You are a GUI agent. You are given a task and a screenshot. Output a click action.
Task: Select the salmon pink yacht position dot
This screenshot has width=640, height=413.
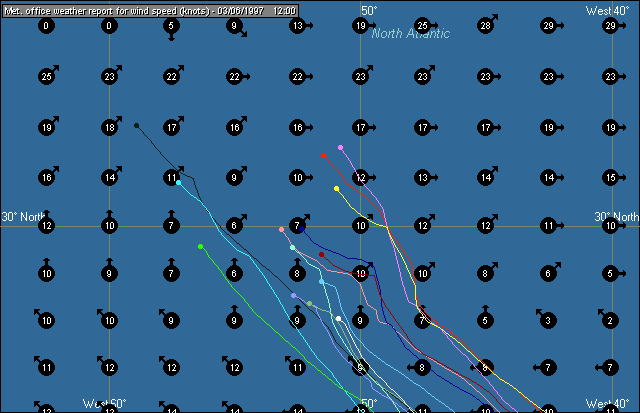tap(281, 229)
